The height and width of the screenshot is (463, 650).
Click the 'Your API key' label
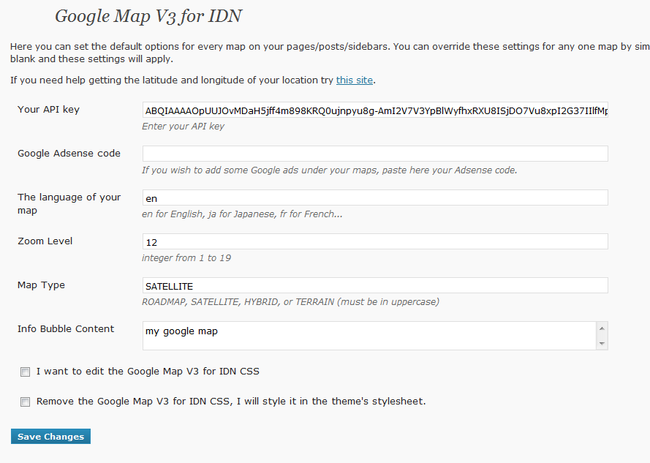click(49, 109)
